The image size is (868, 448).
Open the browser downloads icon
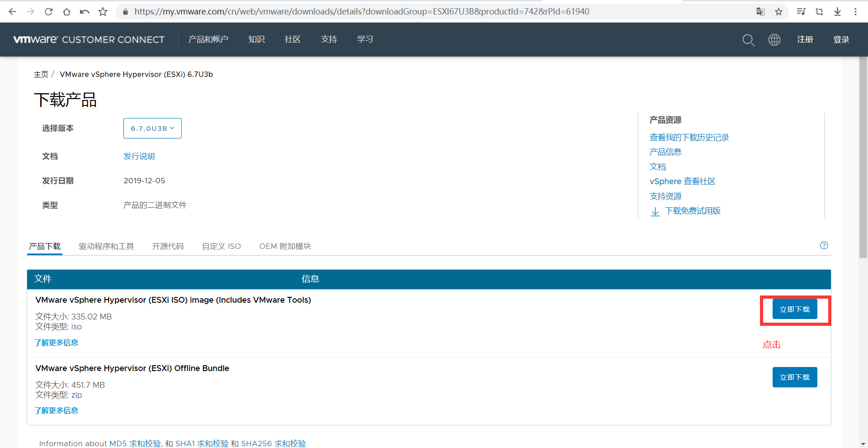click(x=837, y=12)
